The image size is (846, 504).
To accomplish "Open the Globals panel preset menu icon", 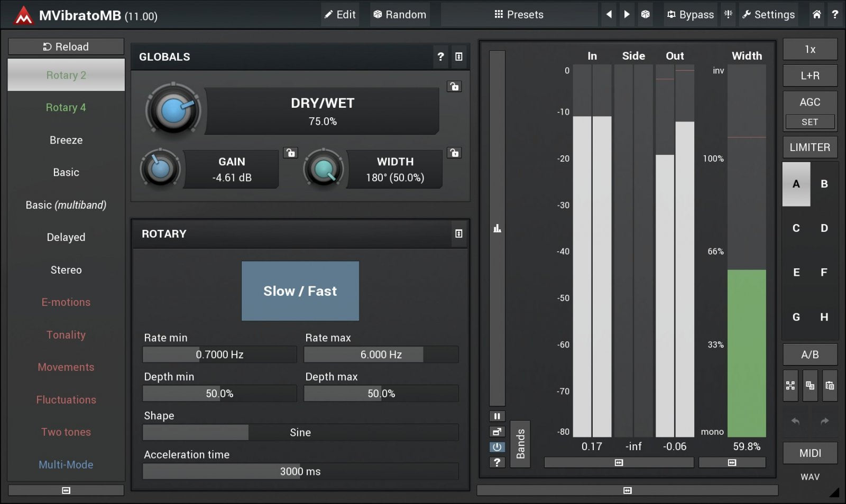I will coord(458,57).
